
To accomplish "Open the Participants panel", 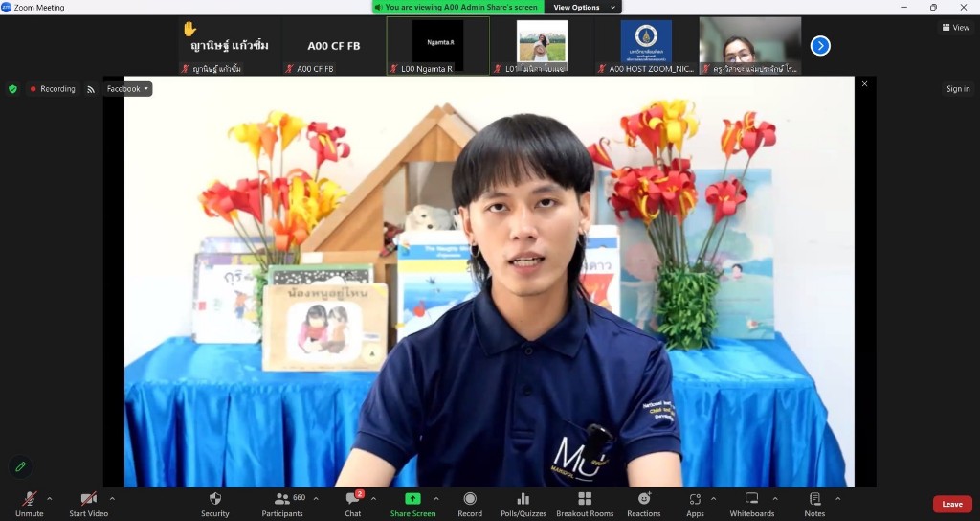I will (282, 504).
